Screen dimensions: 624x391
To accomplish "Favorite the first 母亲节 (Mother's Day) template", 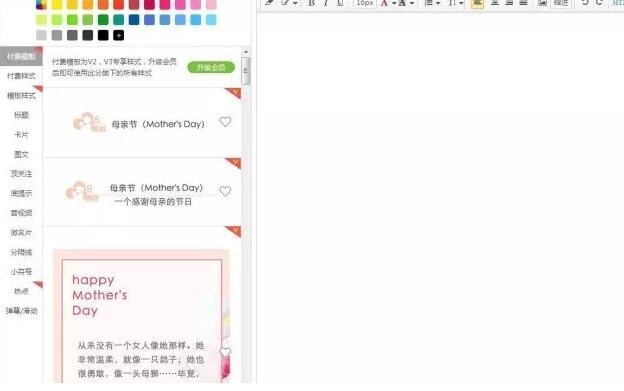I will [225, 122].
